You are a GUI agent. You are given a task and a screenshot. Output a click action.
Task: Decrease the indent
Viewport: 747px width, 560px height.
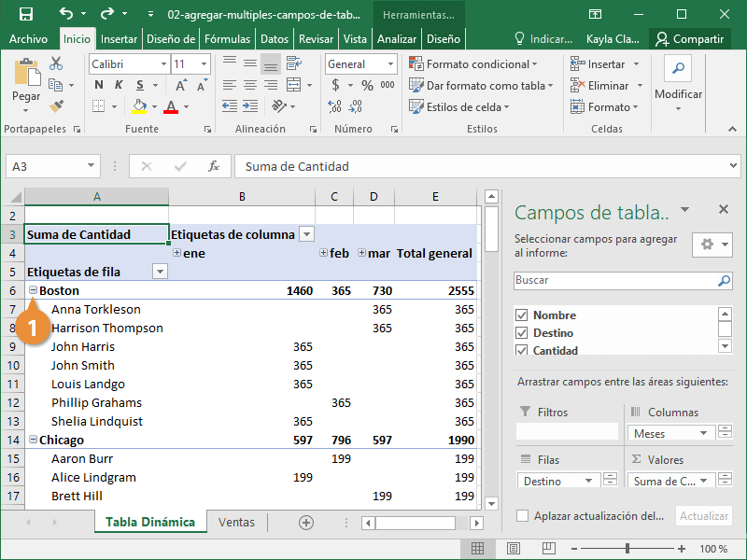[230, 106]
